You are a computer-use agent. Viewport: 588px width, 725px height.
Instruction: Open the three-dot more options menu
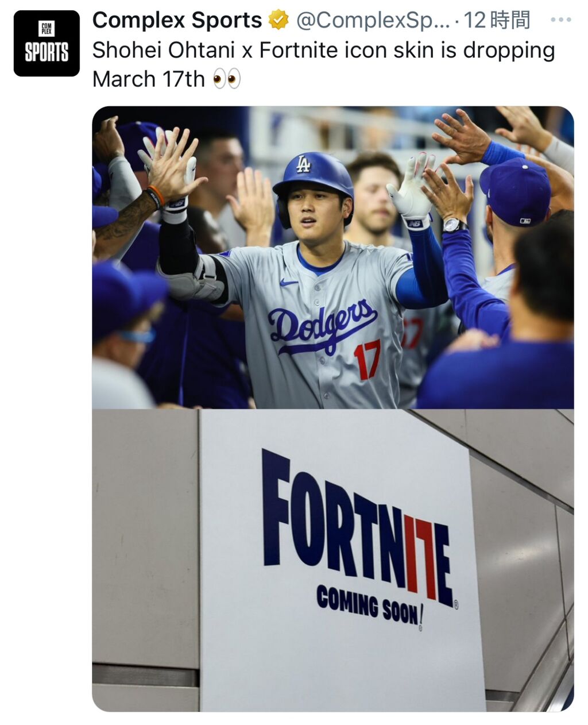pyautogui.click(x=560, y=20)
